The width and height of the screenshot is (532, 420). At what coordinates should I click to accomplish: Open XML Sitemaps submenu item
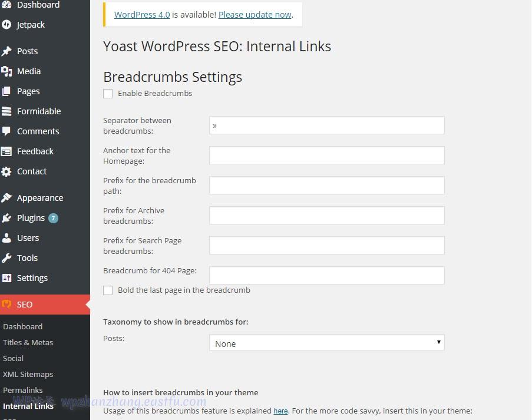[x=28, y=374]
